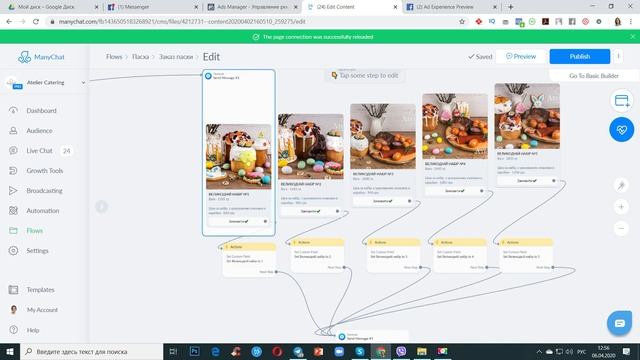Image resolution: width=640 pixels, height=360 pixels.
Task: Select the second Actions step node
Action: click(x=318, y=256)
